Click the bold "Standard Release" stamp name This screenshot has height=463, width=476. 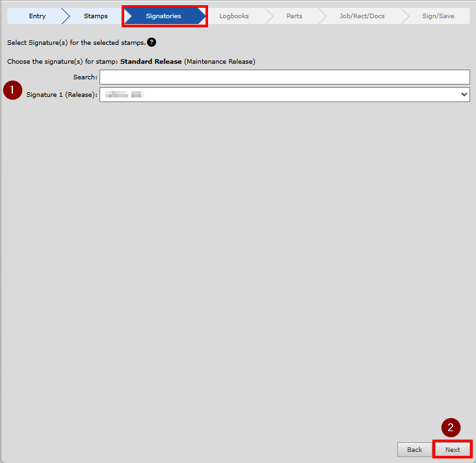pos(151,62)
